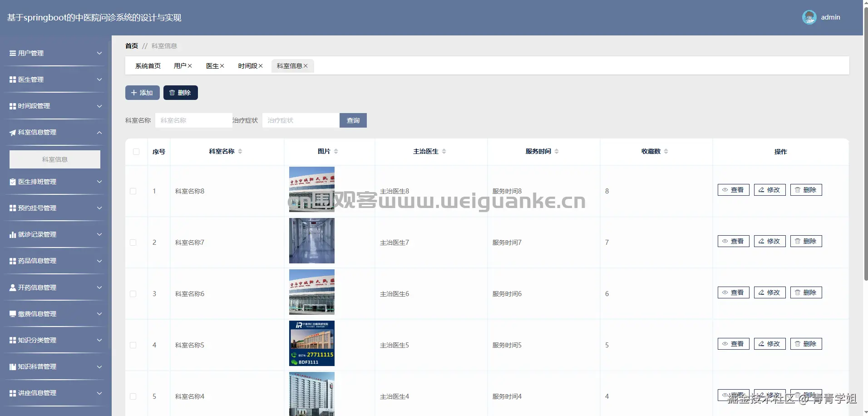Check the checkbox for row 科室名称6
The width and height of the screenshot is (868, 416).
click(133, 294)
